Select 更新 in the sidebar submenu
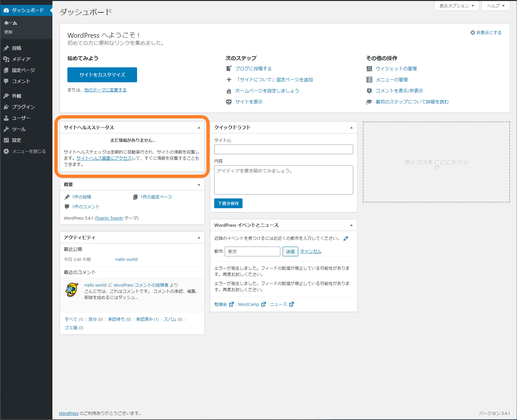Viewport: 517px width, 420px height. point(8,32)
